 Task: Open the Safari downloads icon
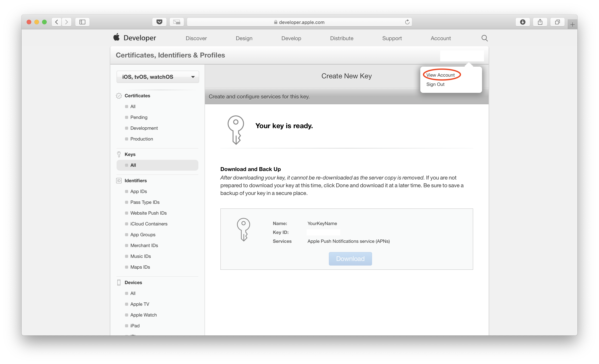(x=523, y=22)
